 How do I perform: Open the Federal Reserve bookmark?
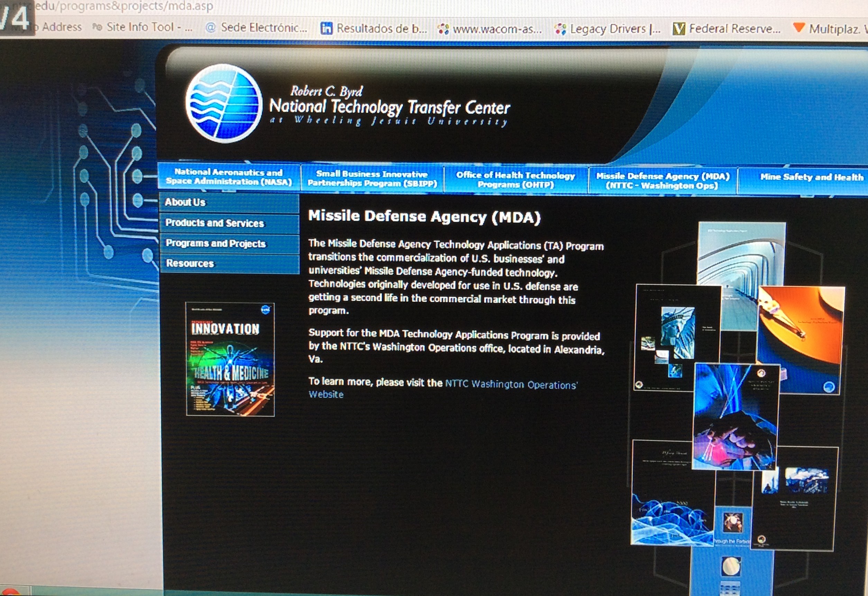(x=727, y=29)
